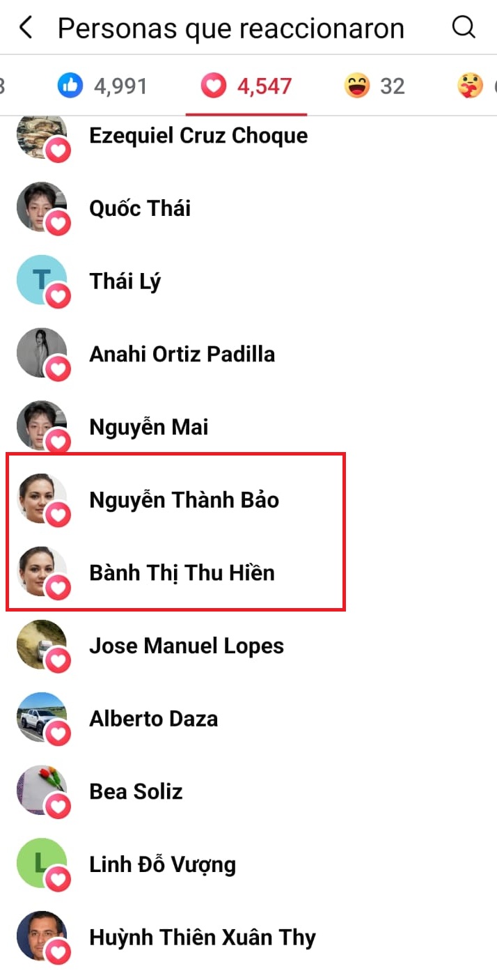This screenshot has height=980, width=497.
Task: Tap Alberto Daza's truck profile picture
Action: click(42, 717)
